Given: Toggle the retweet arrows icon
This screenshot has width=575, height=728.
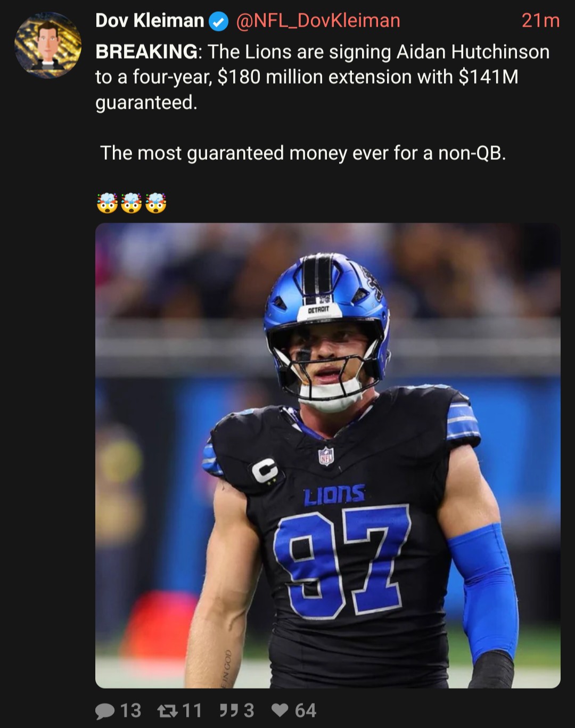Looking at the screenshot, I should pos(168,711).
